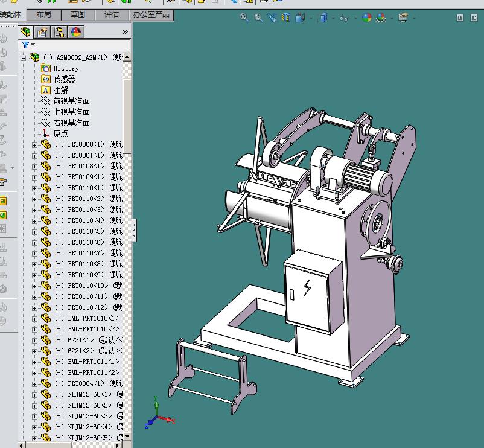Image resolution: width=484 pixels, height=448 pixels.
Task: Click the horizontal scrollbar right arrow
Action: coord(118,445)
